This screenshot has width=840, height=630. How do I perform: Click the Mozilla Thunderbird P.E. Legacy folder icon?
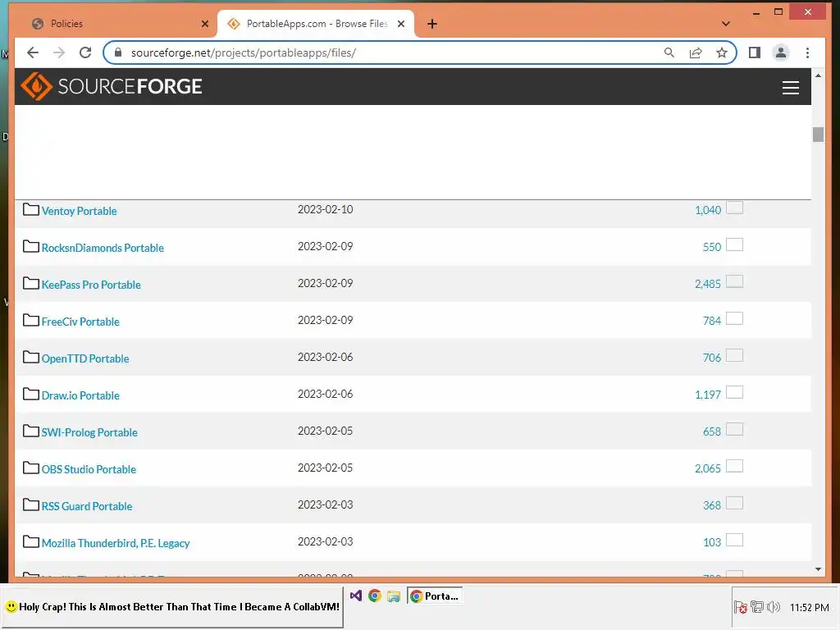[x=30, y=542]
